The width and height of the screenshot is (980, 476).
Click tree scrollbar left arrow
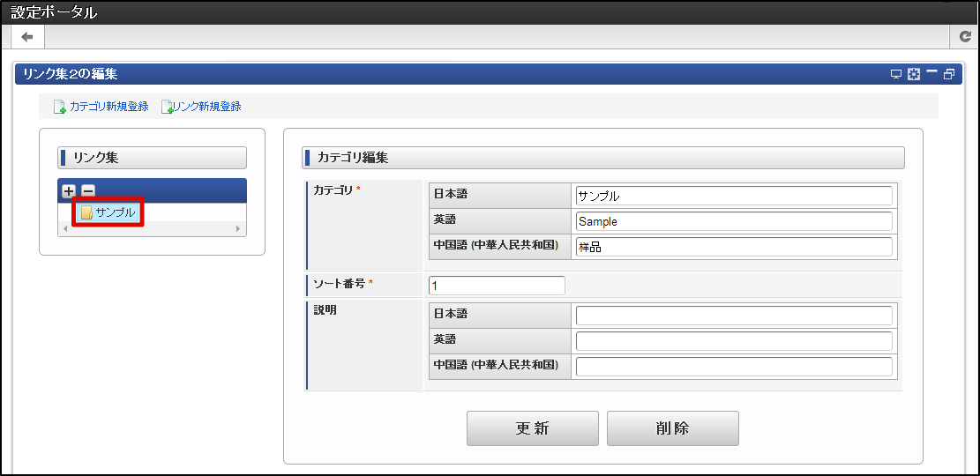point(66,229)
